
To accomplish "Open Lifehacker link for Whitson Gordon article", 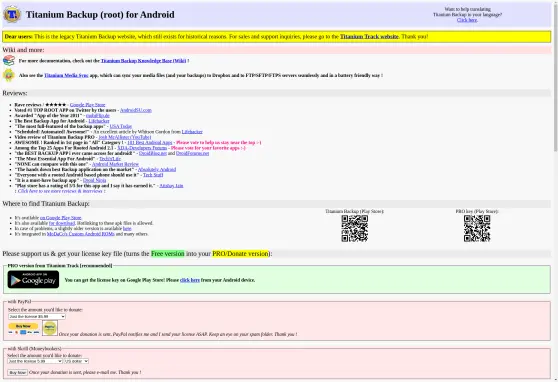I will 192,132.
